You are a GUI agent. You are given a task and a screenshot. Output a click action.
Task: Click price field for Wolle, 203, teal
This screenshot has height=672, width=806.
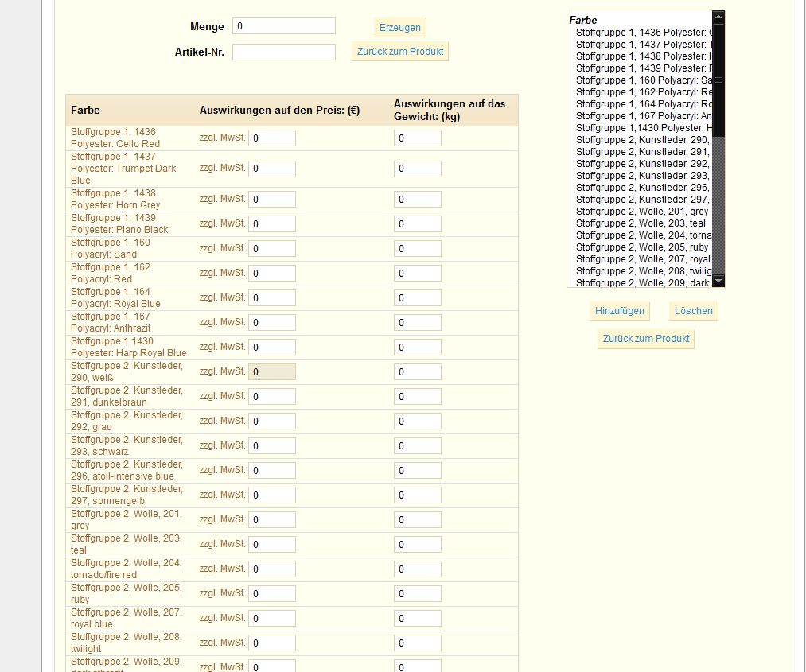(x=272, y=545)
